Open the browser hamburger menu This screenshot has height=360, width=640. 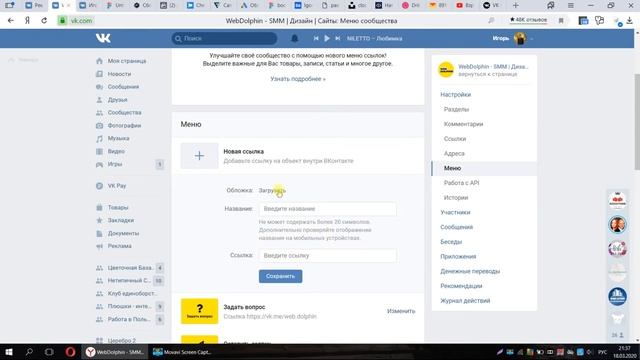[571, 5]
